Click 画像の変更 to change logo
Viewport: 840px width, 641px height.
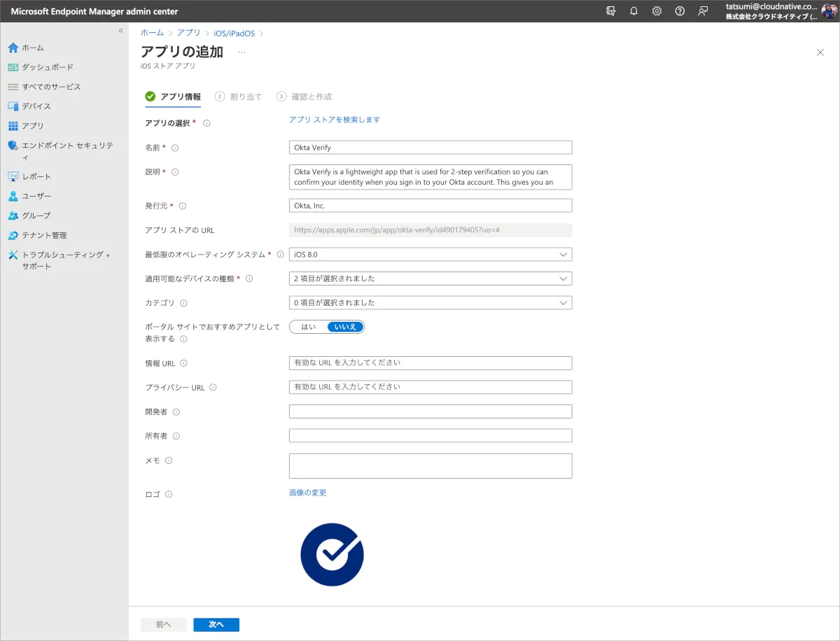pos(307,493)
